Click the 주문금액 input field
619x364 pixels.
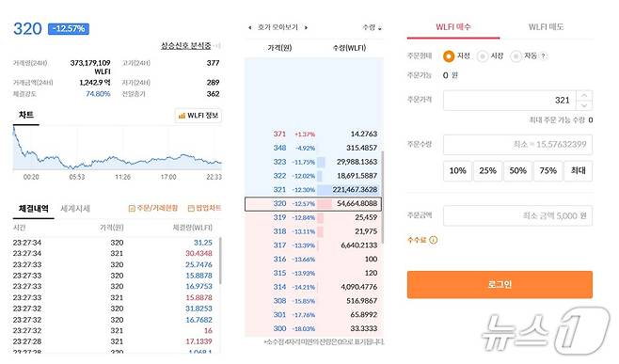pos(517,215)
